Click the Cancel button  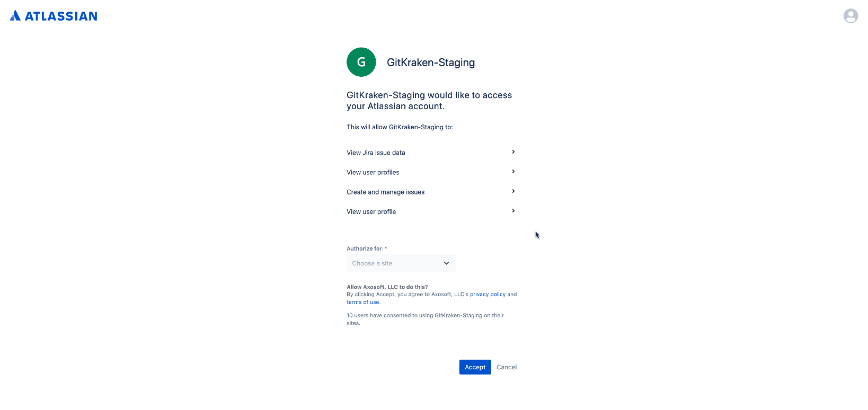(507, 367)
